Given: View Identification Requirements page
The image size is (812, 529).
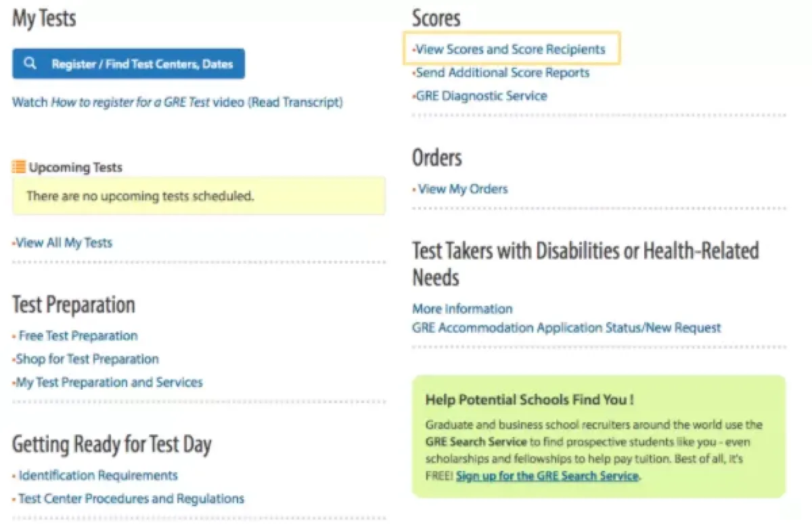Looking at the screenshot, I should (98, 476).
